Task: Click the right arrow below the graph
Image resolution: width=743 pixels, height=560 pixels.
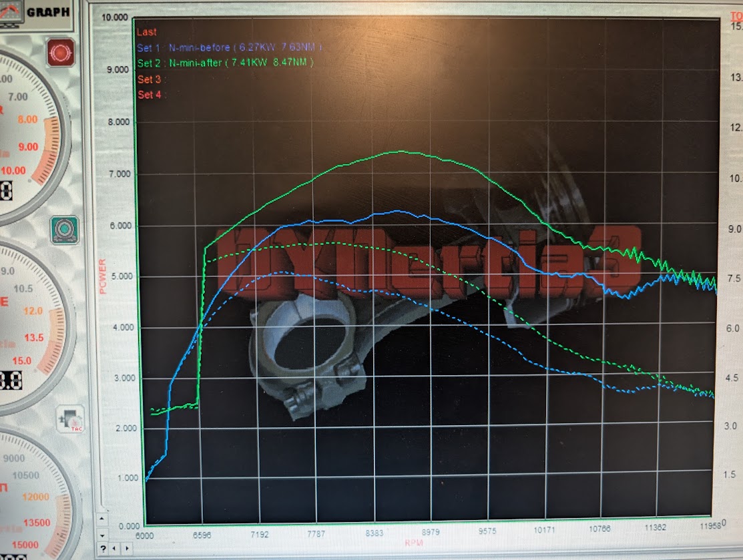Action: [127, 549]
